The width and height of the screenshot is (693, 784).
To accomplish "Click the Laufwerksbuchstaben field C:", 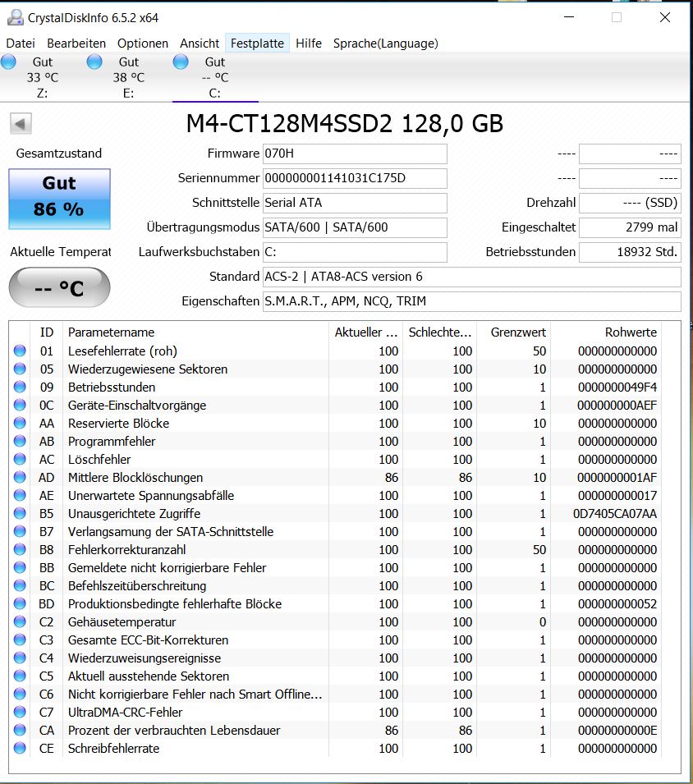I will [355, 252].
